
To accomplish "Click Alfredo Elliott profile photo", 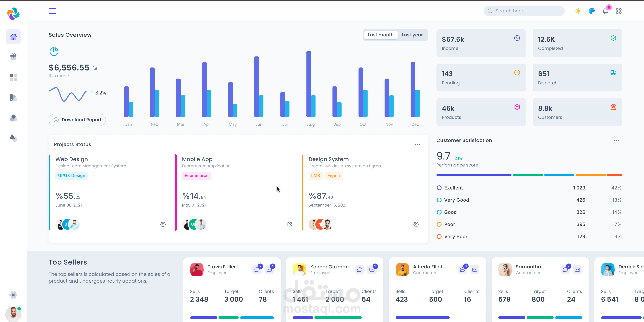I will [x=402, y=269].
